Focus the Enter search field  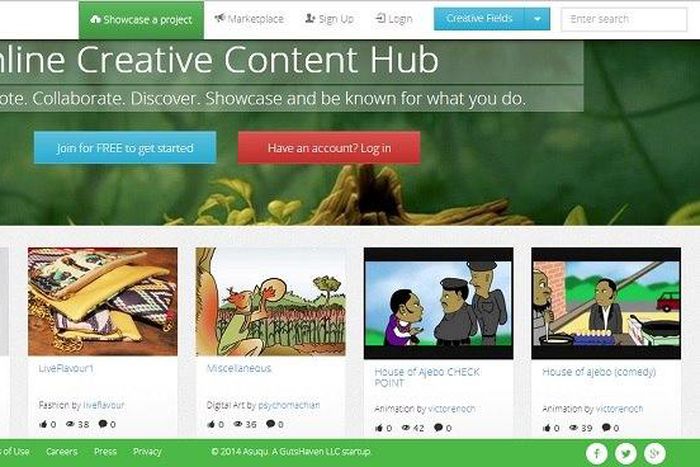click(624, 19)
